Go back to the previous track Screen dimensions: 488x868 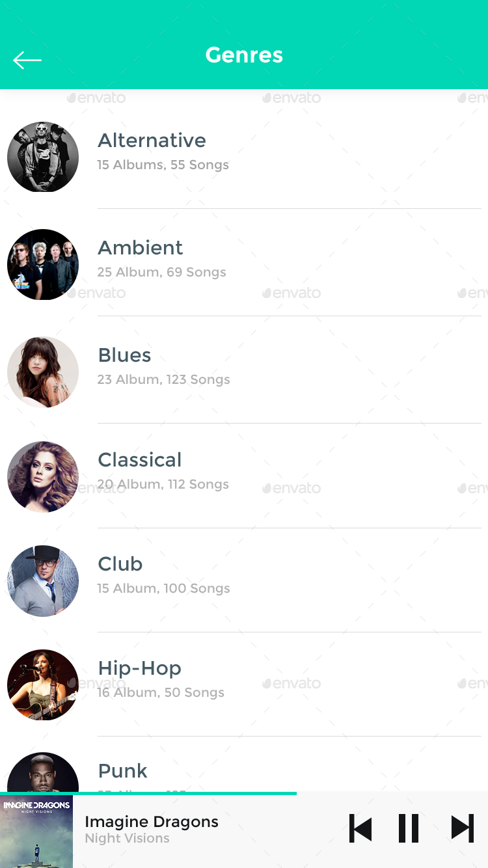(x=360, y=828)
